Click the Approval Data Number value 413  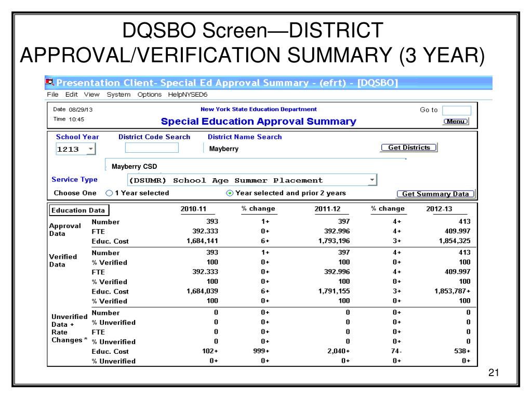464,221
